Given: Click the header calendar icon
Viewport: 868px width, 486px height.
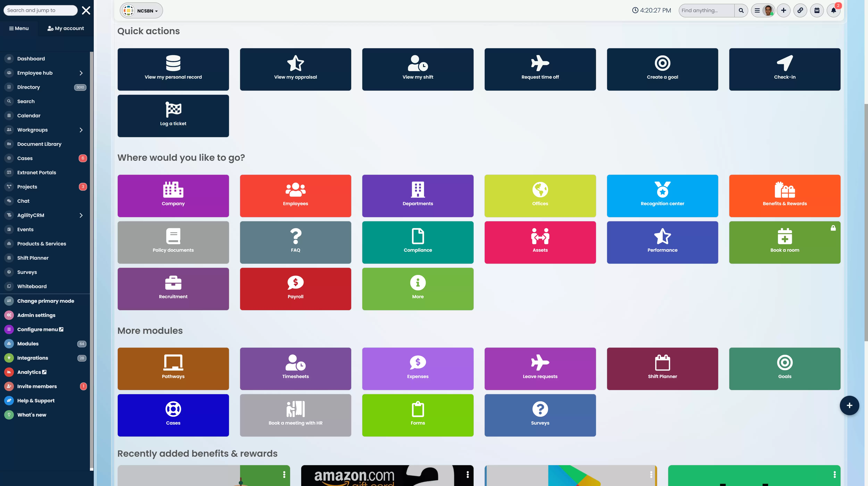Looking at the screenshot, I should pos(817,10).
